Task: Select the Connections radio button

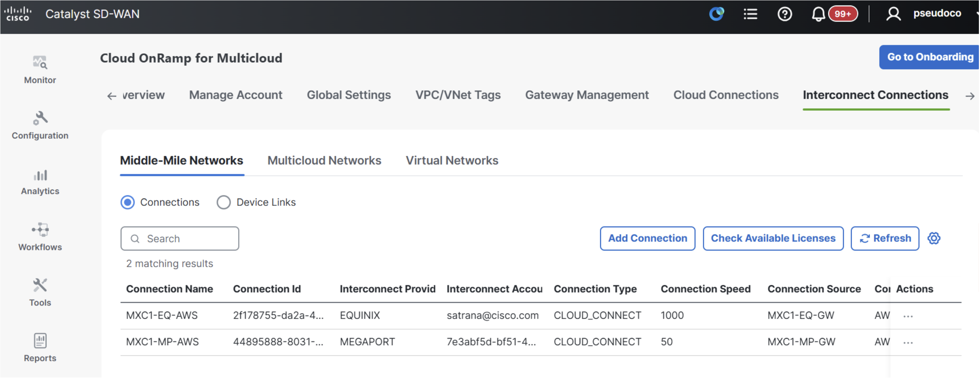Action: pos(127,203)
